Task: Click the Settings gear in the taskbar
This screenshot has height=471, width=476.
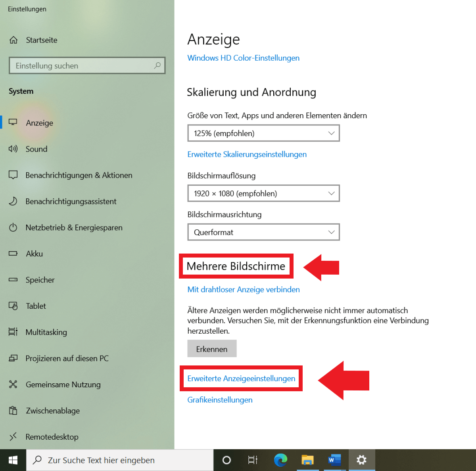Action: [361, 460]
